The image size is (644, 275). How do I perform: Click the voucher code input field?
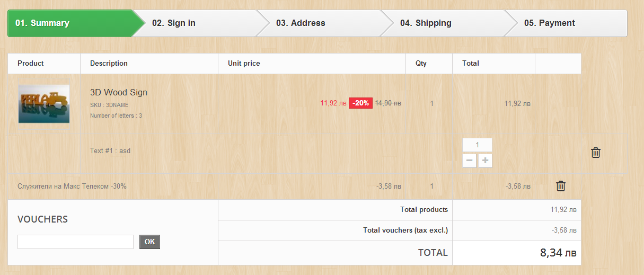point(75,242)
